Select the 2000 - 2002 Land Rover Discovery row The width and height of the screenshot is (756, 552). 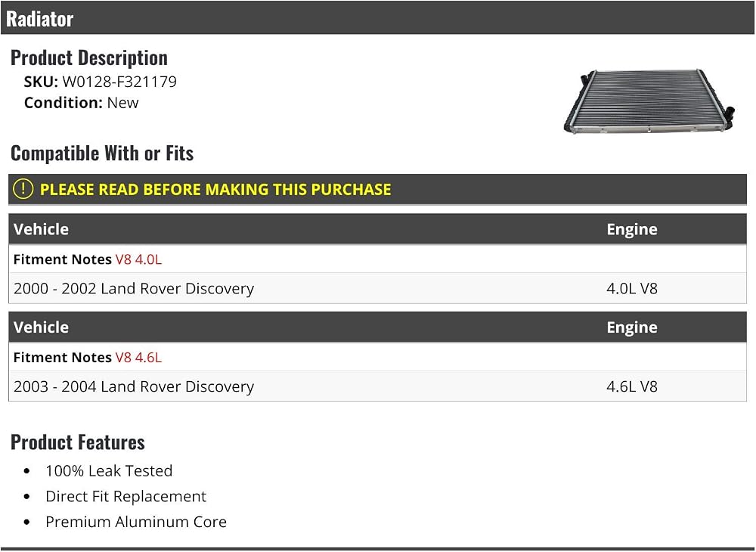377,288
